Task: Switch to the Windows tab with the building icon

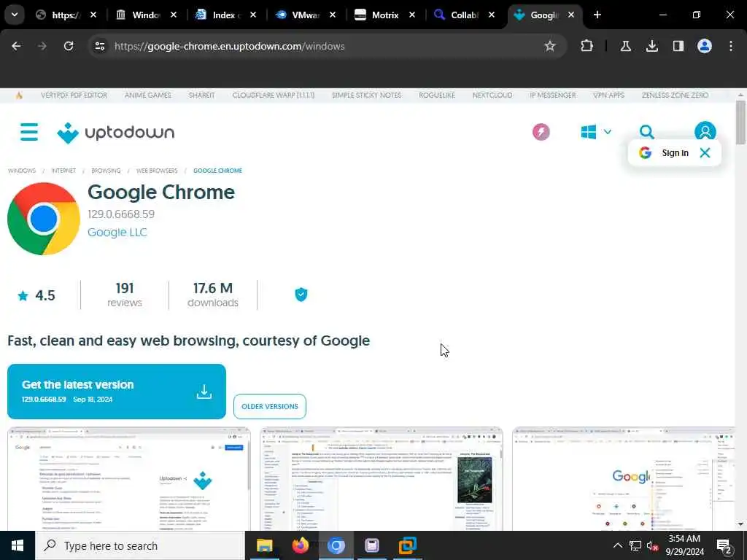Action: point(147,15)
